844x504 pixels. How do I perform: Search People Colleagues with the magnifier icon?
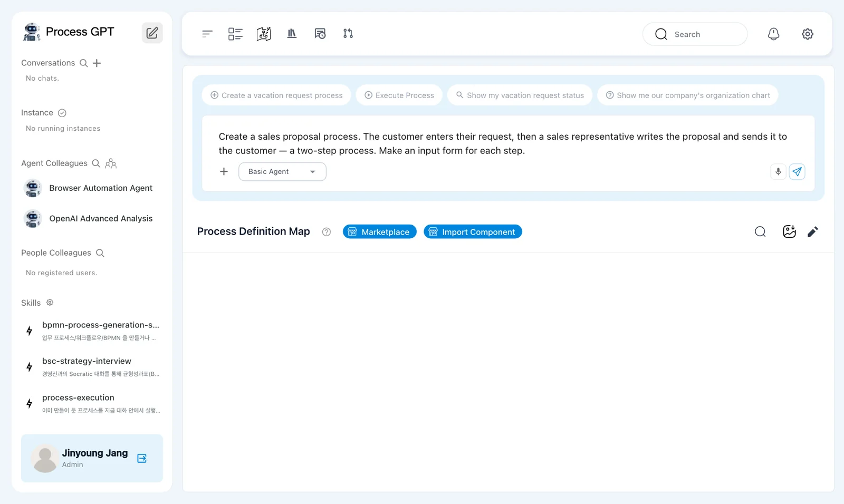point(100,253)
